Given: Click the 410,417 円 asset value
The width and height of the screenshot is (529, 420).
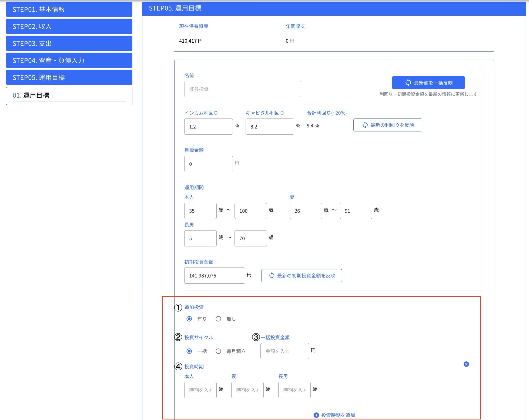Looking at the screenshot, I should tap(191, 41).
